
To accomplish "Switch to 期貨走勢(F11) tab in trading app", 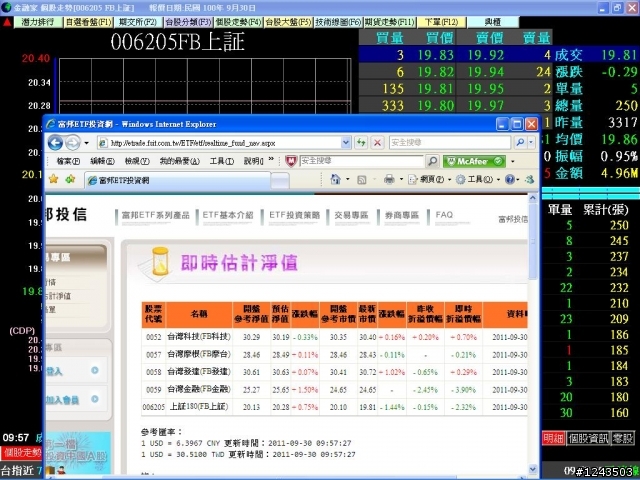I will click(389, 22).
